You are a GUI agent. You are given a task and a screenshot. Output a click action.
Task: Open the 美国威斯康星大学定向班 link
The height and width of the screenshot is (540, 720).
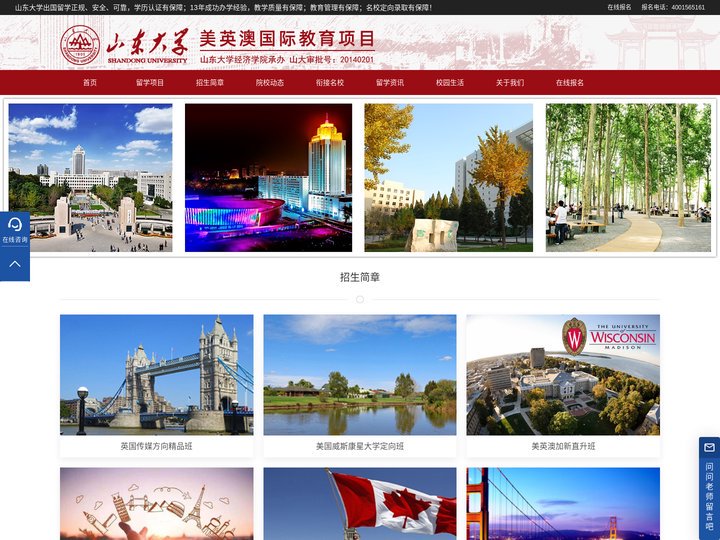click(x=360, y=446)
